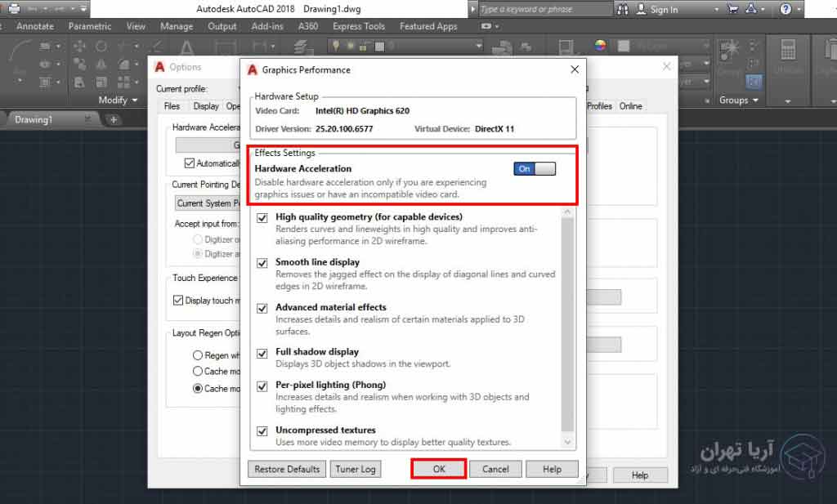The height and width of the screenshot is (504, 837).
Task: Click the Restore Defaults button
Action: pos(286,469)
